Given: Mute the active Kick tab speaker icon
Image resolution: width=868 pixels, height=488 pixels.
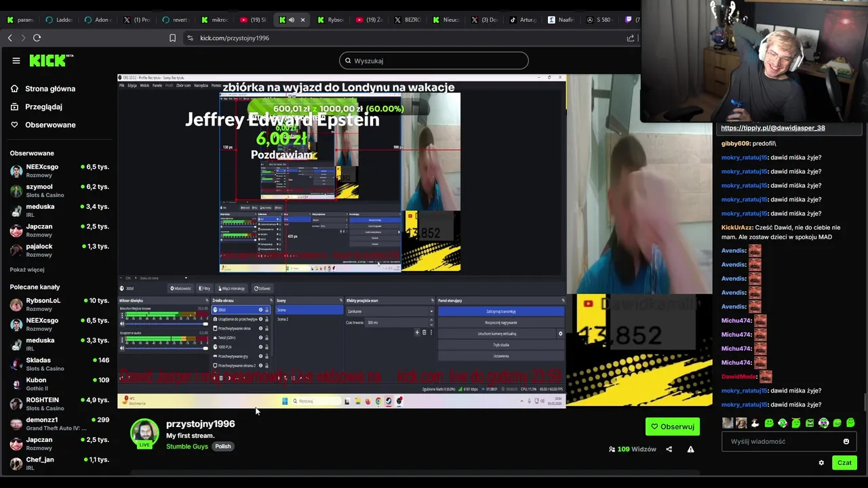Looking at the screenshot, I should pos(292,20).
